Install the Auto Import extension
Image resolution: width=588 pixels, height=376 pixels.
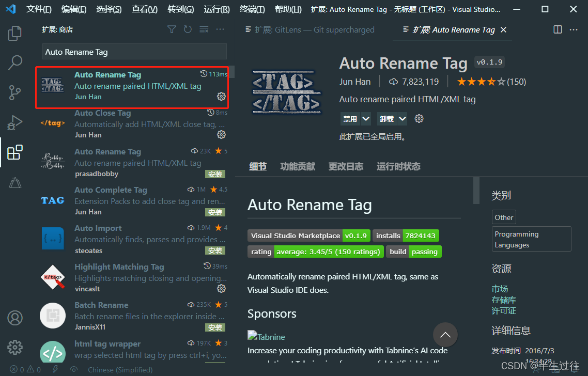point(215,251)
